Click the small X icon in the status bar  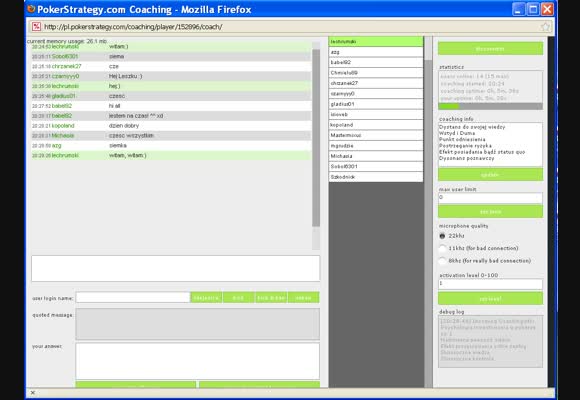pos(33,393)
